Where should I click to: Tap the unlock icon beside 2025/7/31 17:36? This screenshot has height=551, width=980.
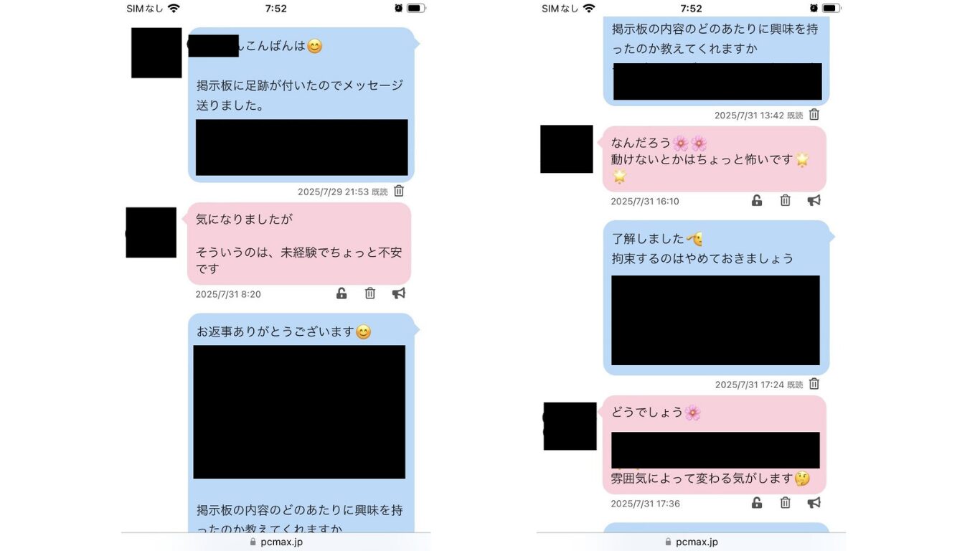[757, 503]
